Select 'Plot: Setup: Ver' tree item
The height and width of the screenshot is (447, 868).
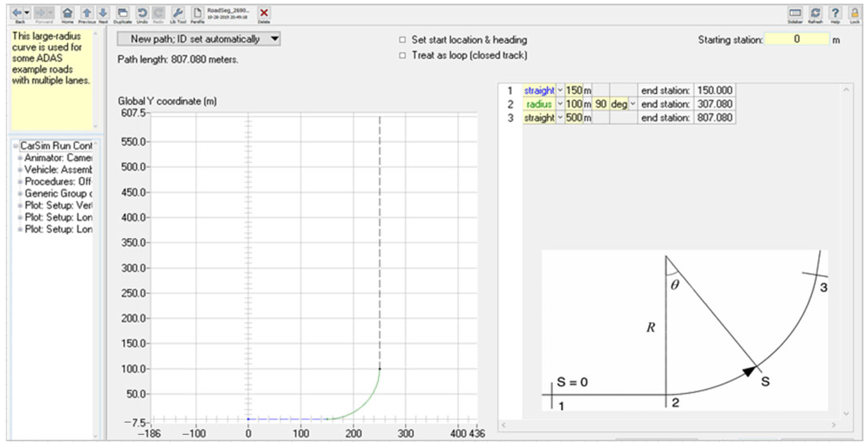click(59, 205)
